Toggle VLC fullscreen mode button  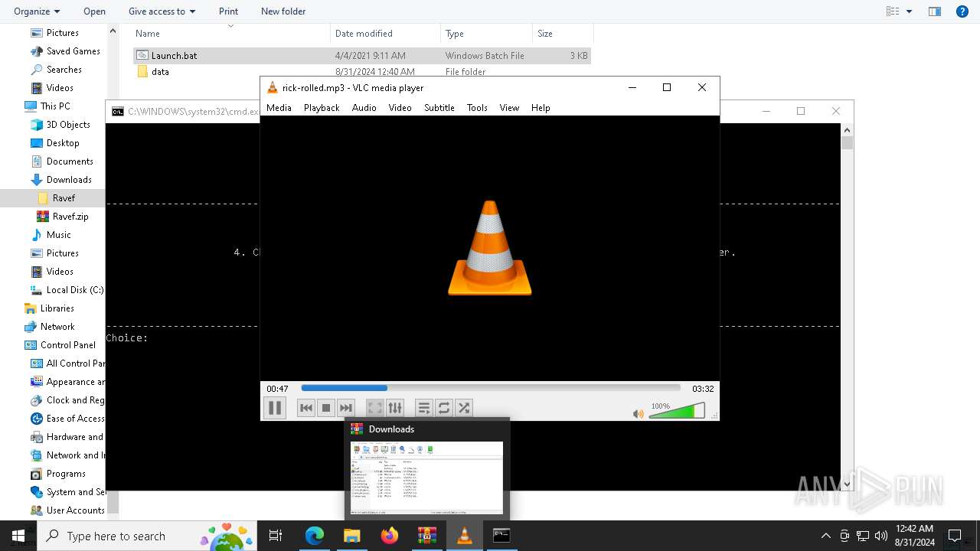pos(374,408)
